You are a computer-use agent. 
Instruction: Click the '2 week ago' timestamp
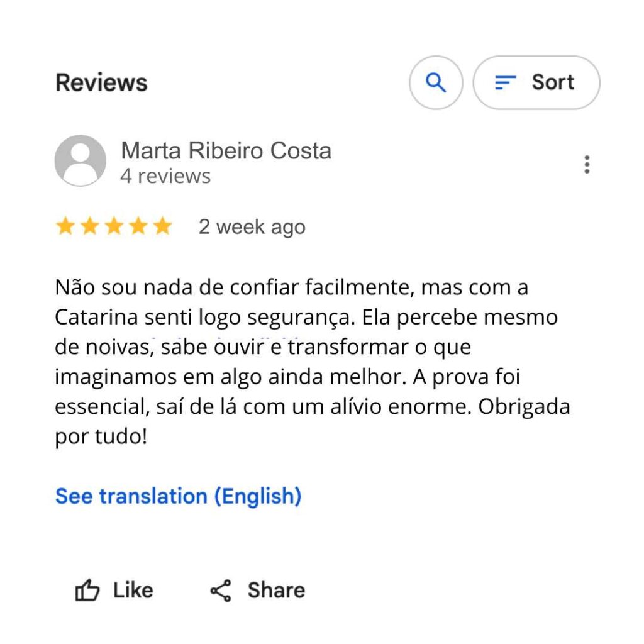point(252,227)
